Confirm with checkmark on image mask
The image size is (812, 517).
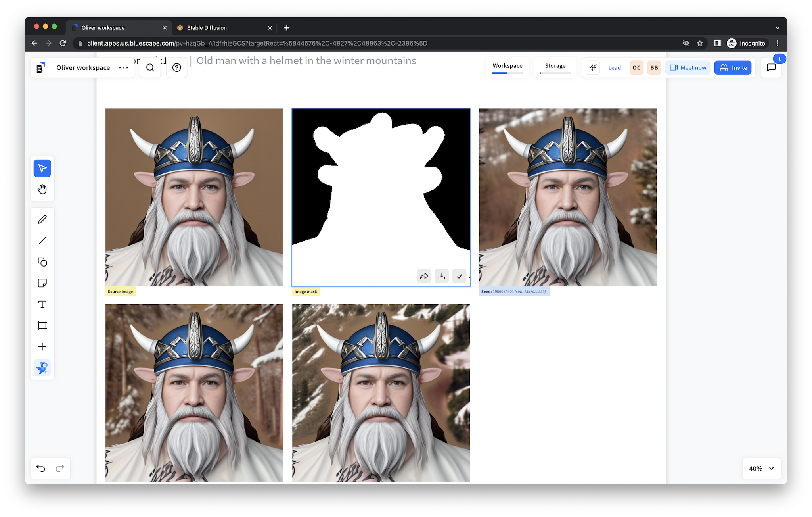459,276
